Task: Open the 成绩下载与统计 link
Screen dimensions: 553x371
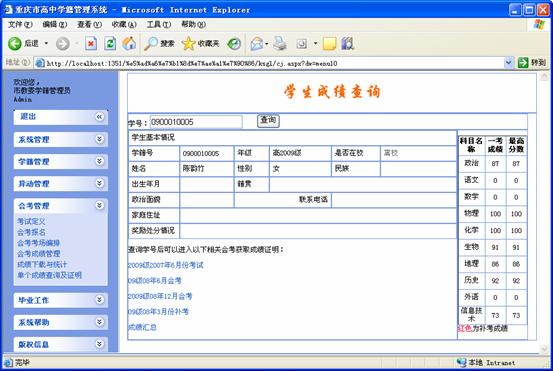Action: click(42, 264)
